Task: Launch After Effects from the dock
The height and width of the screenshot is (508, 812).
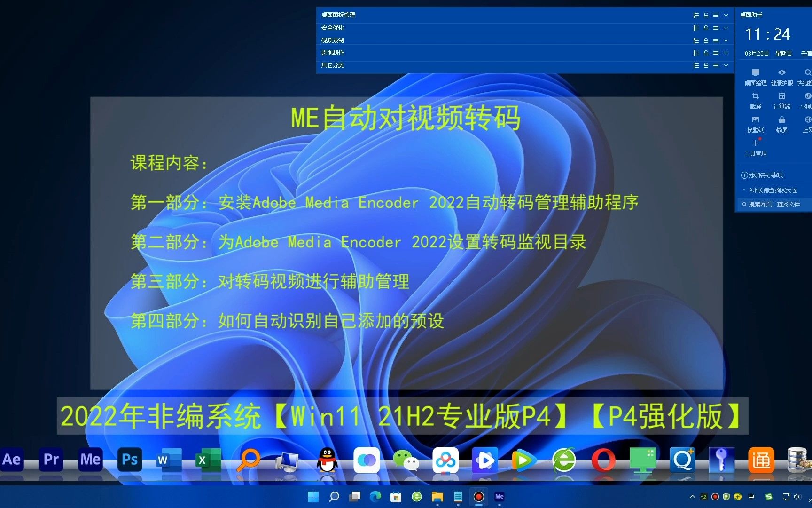Action: 12,460
